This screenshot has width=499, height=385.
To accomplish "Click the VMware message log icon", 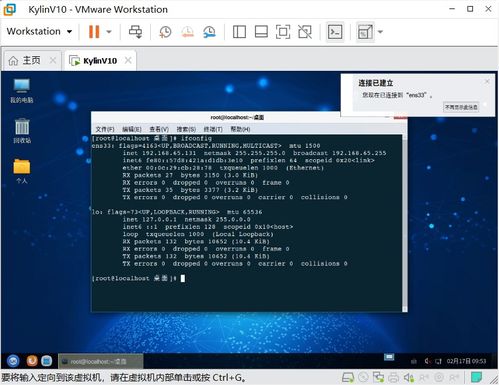I will pyautogui.click(x=476, y=377).
